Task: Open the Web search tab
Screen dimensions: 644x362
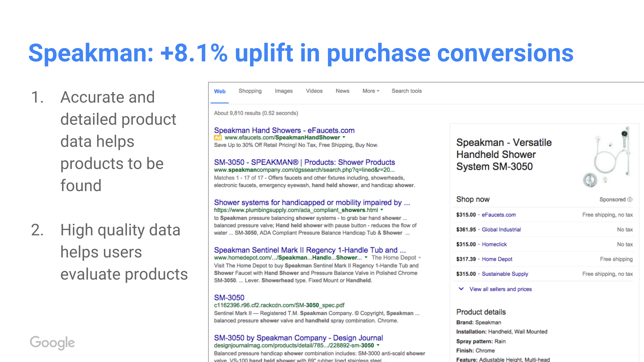Action: coord(220,91)
